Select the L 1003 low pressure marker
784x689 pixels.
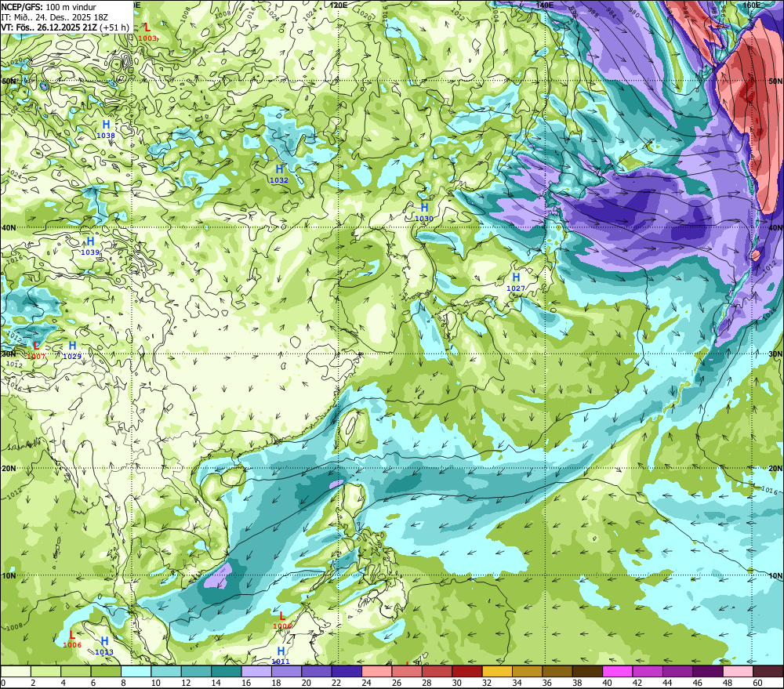click(147, 32)
